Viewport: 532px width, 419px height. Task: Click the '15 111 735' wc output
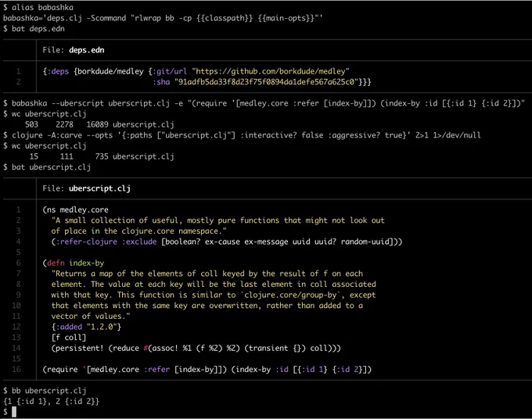pos(102,156)
